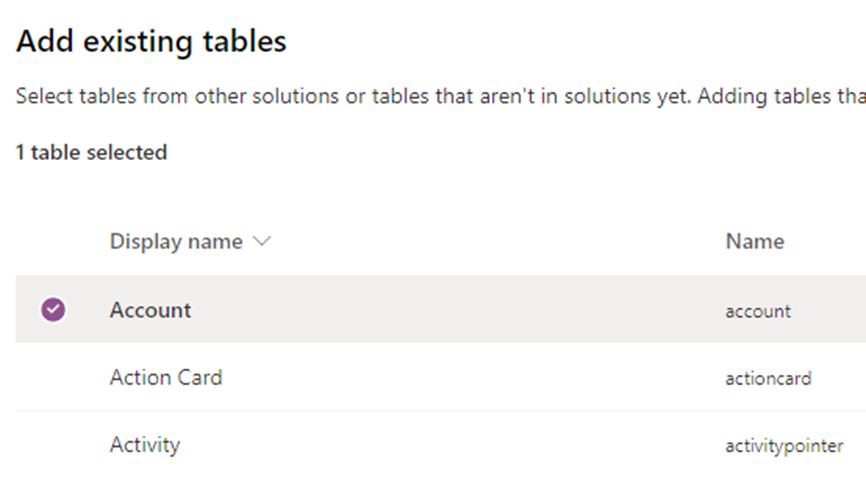Click the Action Card display name

pyautogui.click(x=166, y=378)
